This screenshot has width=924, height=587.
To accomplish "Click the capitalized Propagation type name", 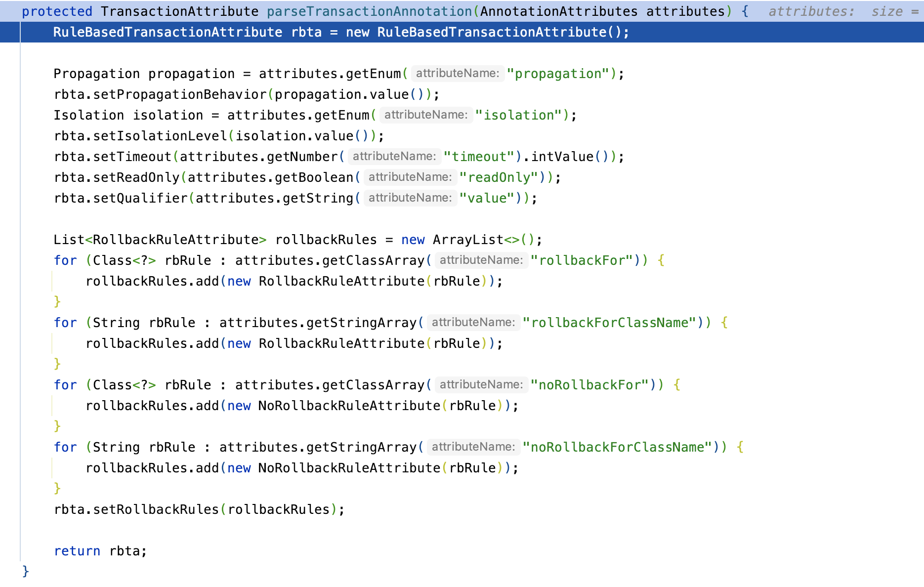I will 97,74.
